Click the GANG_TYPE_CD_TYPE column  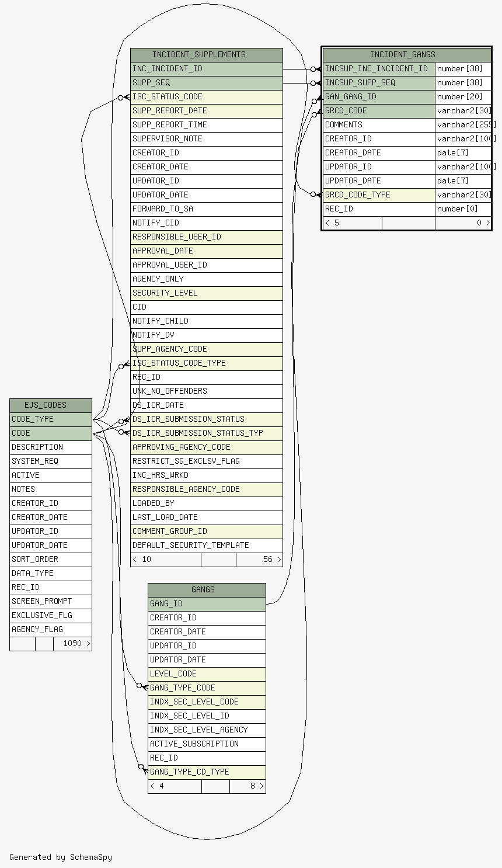click(207, 772)
